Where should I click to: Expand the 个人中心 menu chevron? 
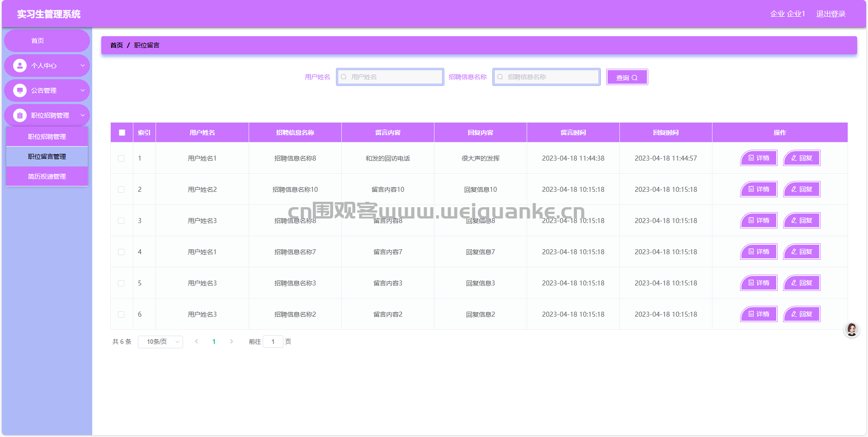[x=83, y=65]
